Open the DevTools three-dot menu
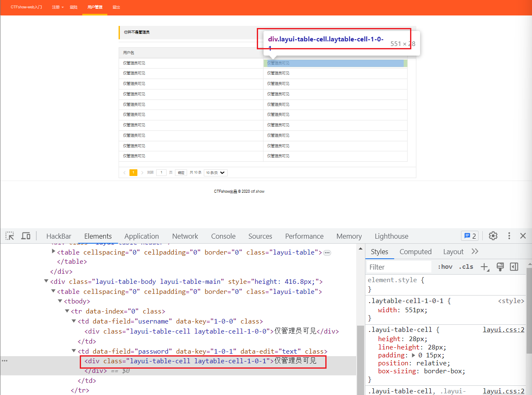Image resolution: width=532 pixels, height=395 pixels. tap(509, 236)
